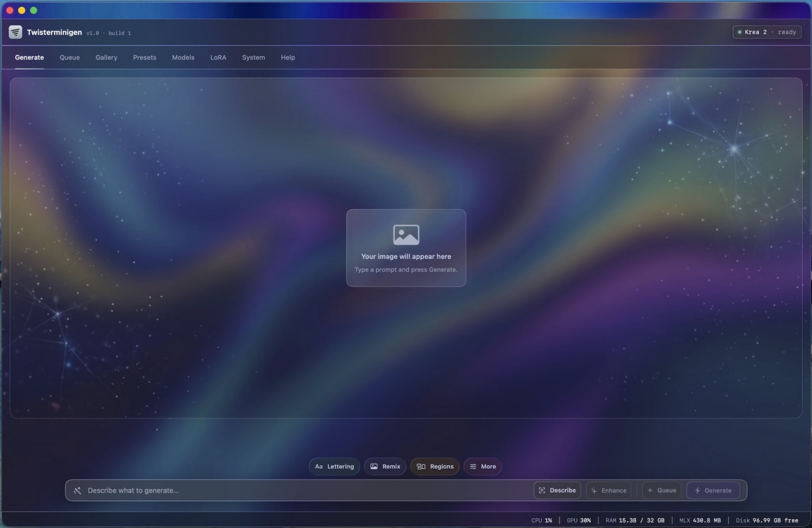Screen dimensions: 812x528
Task: Click the yellow minimize window button
Action: 21,10
